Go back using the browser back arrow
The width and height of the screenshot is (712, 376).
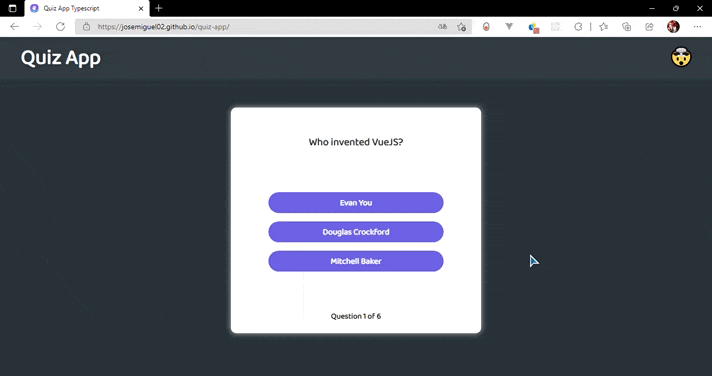(x=15, y=27)
